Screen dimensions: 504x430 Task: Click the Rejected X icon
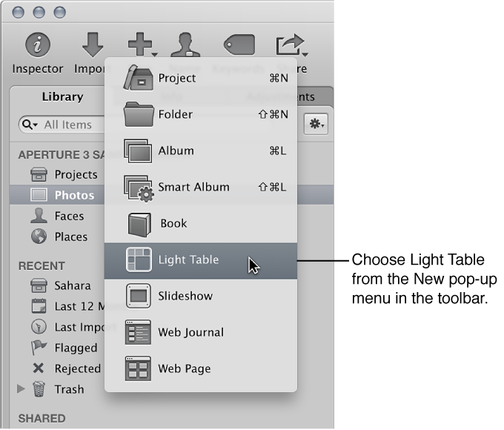point(39,368)
